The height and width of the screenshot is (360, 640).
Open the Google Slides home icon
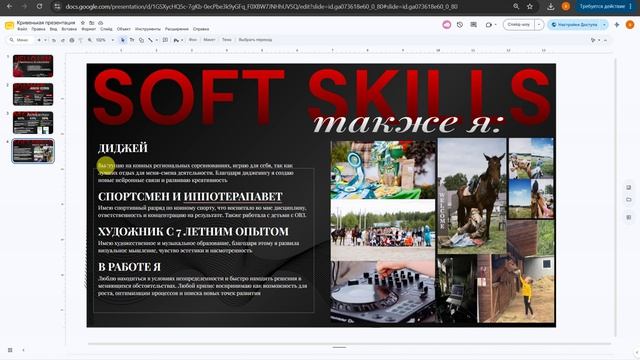(9, 25)
